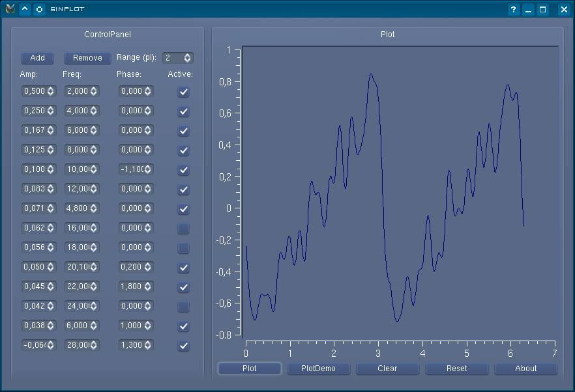Uncheck Active for the 0,083 amplitude row
Viewport: 575px width, 392px height.
coord(183,189)
